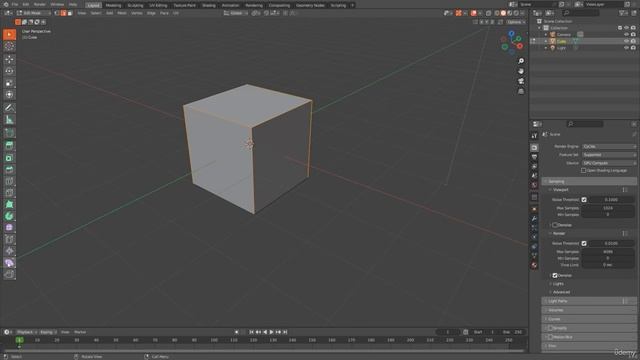The image size is (640, 360).
Task: Disable the Render Denoise checkbox
Action: [x=555, y=276]
